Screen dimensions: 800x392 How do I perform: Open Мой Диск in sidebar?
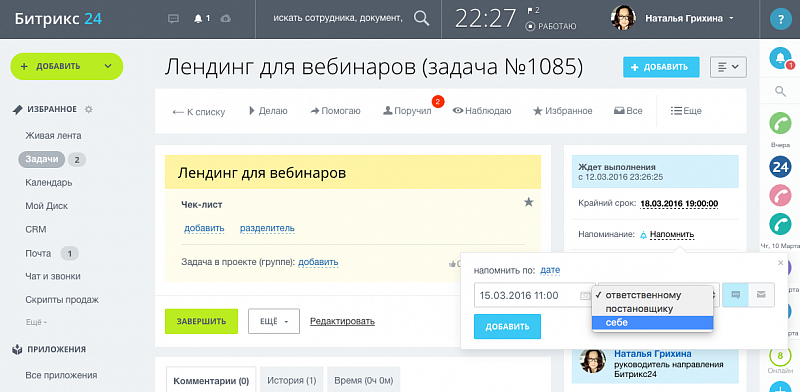tap(46, 206)
